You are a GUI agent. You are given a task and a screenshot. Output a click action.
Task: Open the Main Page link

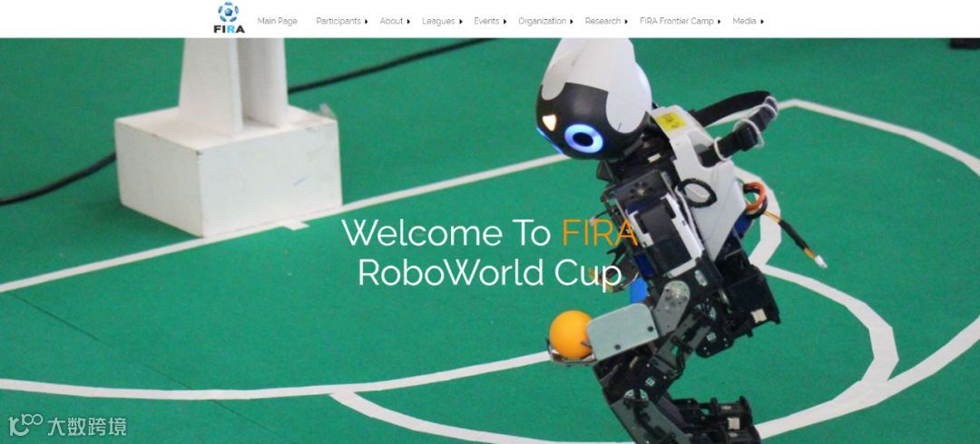pos(277,21)
